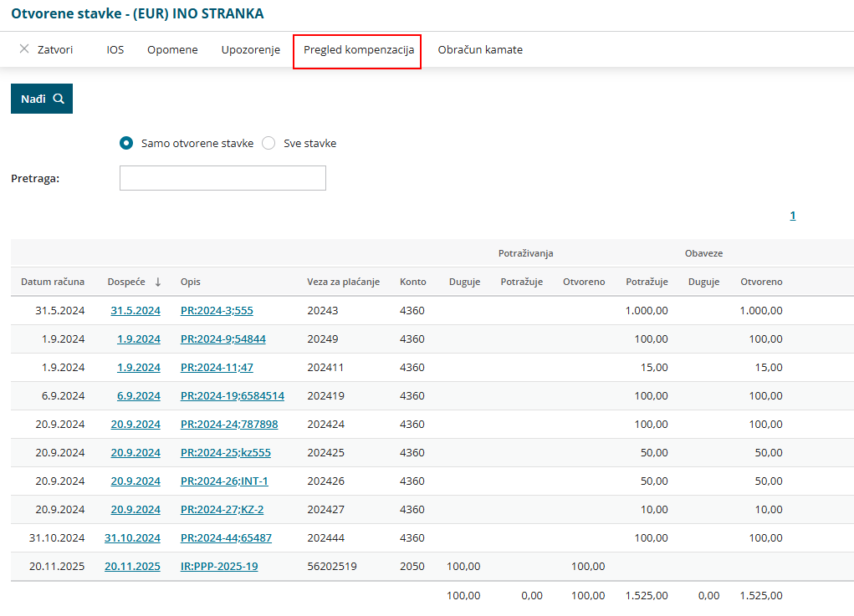Select Sve stavke radio button
This screenshot has height=616, width=854.
(268, 143)
